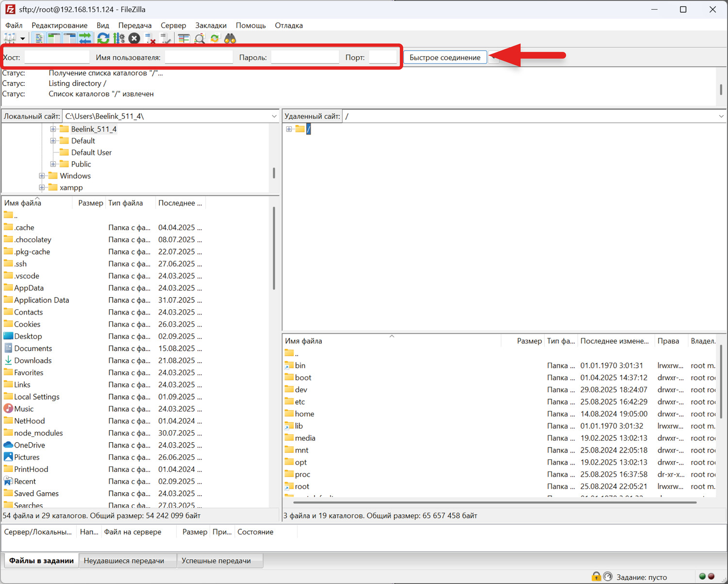The height and width of the screenshot is (584, 728).
Task: Expand the local site path dropdown
Action: [x=274, y=117]
